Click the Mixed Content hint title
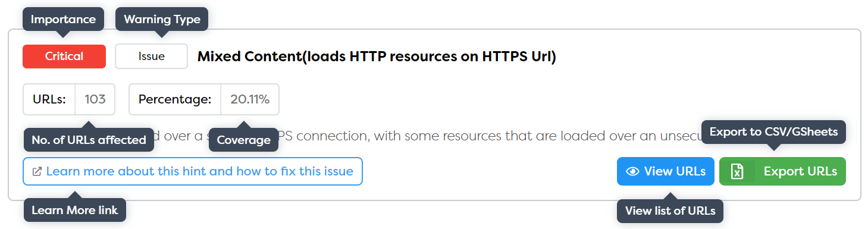The height and width of the screenshot is (229, 868). click(x=377, y=57)
